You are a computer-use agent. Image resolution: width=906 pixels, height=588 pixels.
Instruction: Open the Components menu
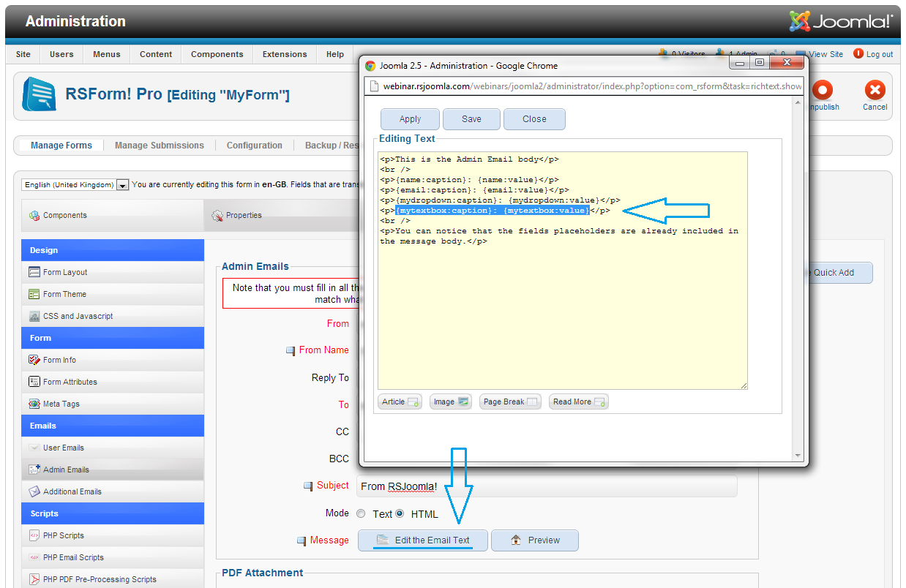pyautogui.click(x=217, y=54)
